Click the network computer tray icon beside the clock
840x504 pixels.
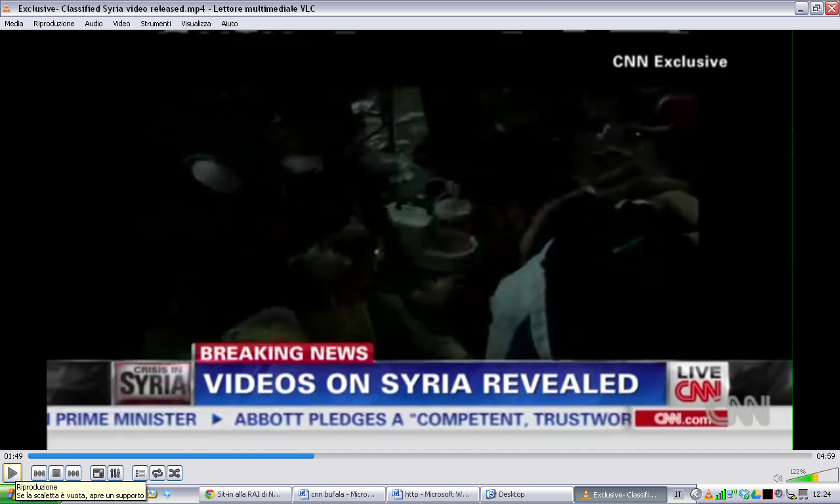(803, 494)
